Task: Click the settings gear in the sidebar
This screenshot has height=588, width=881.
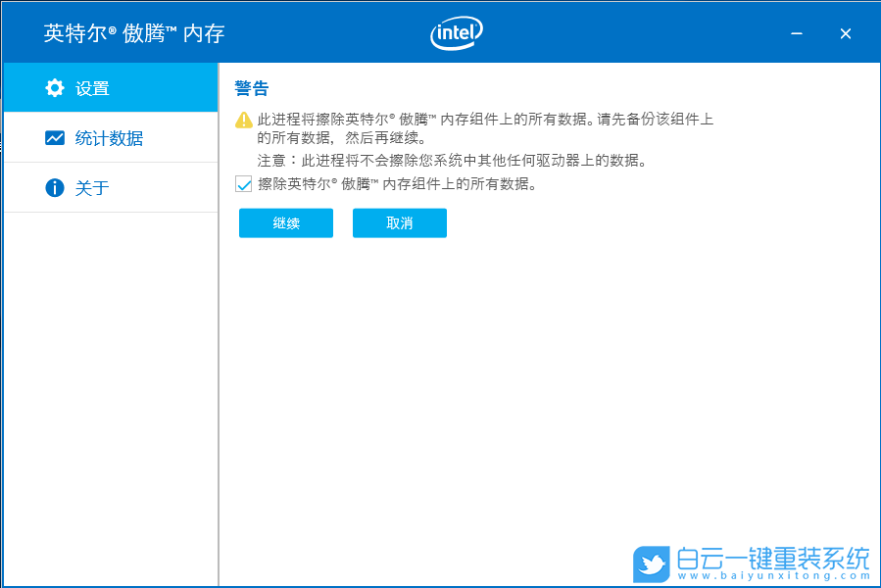Action: (x=56, y=87)
